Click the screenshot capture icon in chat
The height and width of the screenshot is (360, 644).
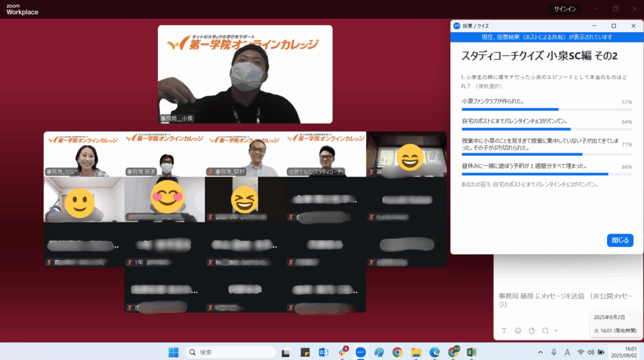[x=545, y=330]
